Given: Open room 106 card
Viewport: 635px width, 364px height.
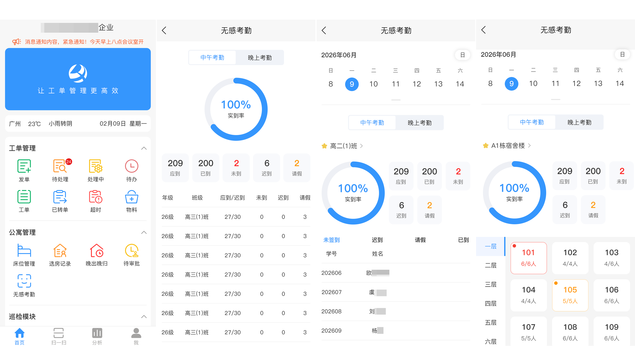Looking at the screenshot, I should point(612,295).
